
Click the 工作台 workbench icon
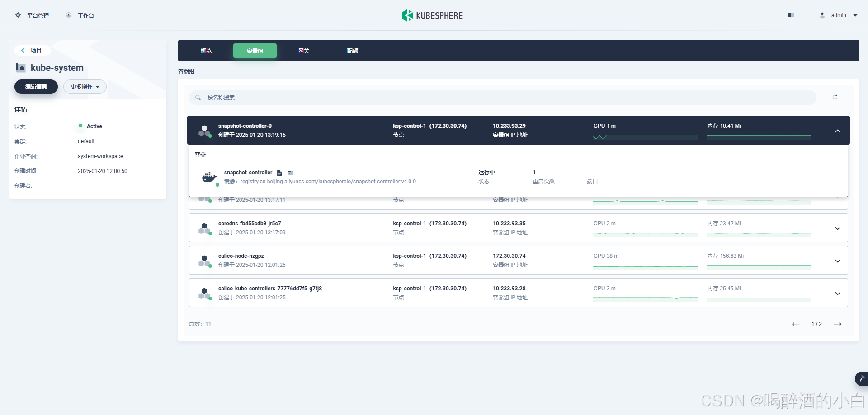click(x=69, y=15)
